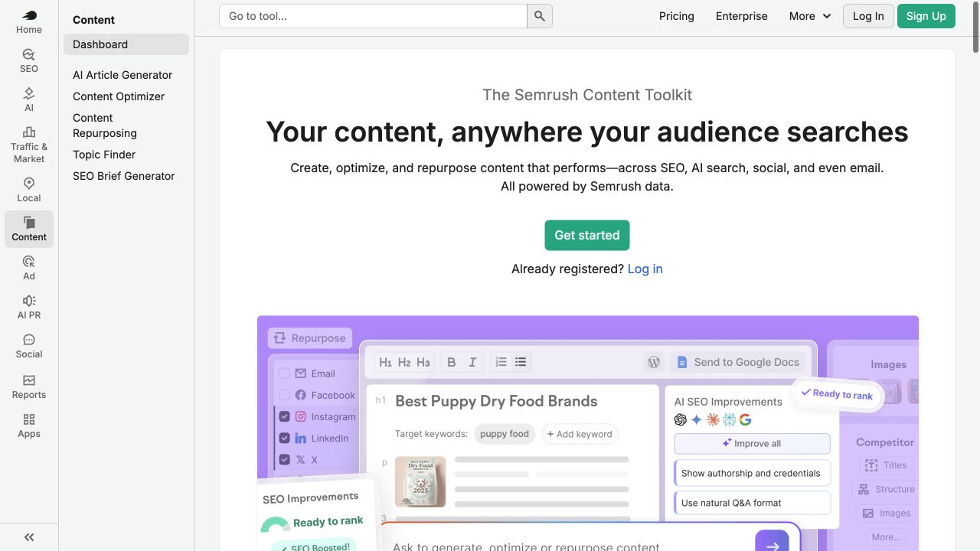Open Home in the left sidebar
The image size is (980, 551).
click(x=29, y=21)
